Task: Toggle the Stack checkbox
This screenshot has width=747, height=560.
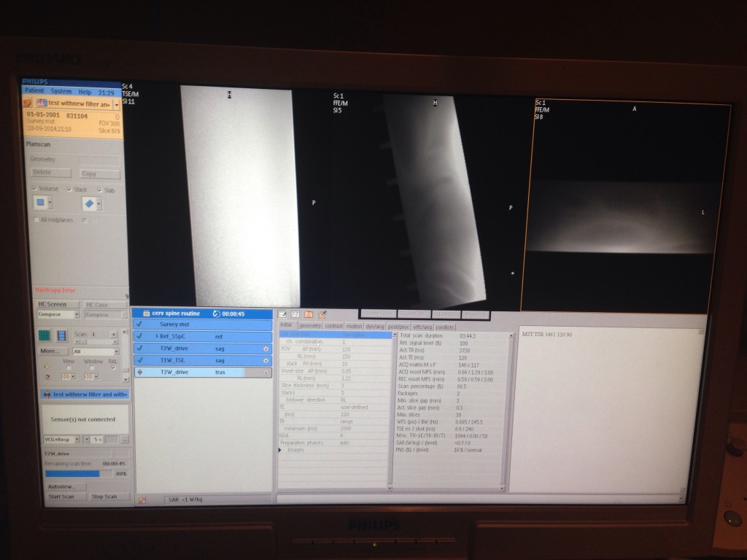Action: point(69,189)
